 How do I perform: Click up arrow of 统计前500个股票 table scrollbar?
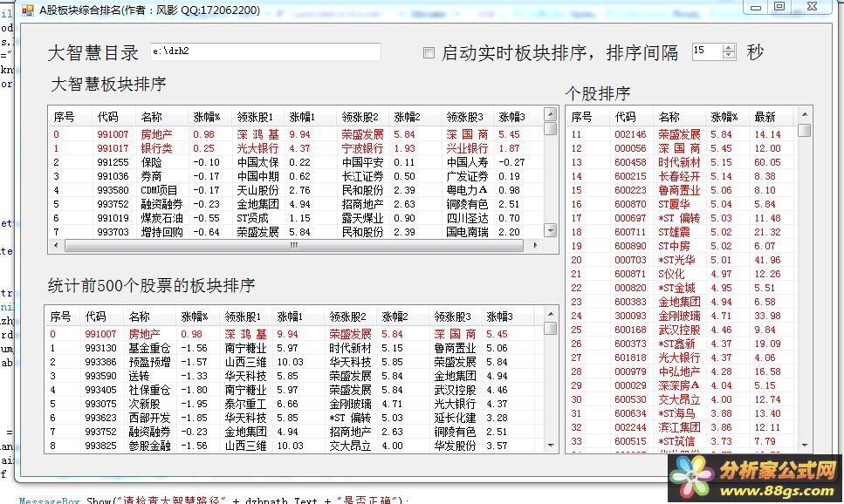coord(551,314)
